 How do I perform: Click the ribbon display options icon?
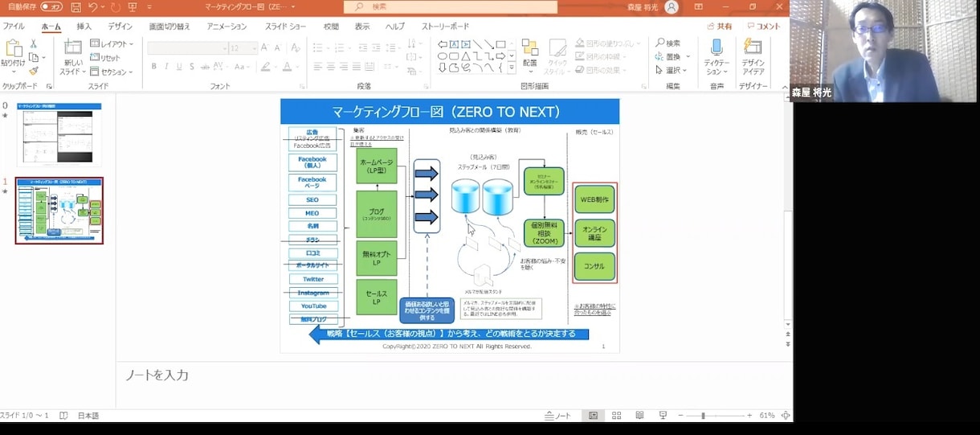click(x=698, y=6)
